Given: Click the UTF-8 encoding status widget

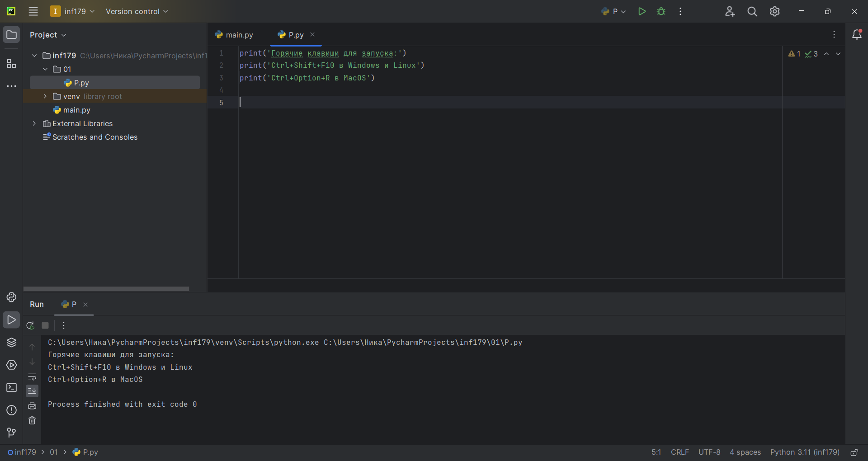Looking at the screenshot, I should click(x=709, y=452).
